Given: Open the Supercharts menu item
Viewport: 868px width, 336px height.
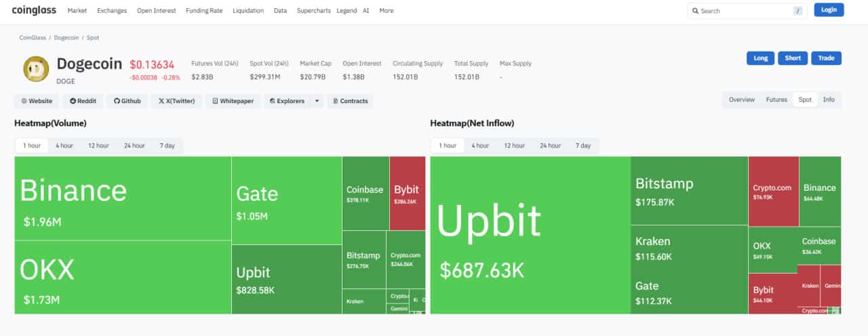Looking at the screenshot, I should tap(315, 11).
